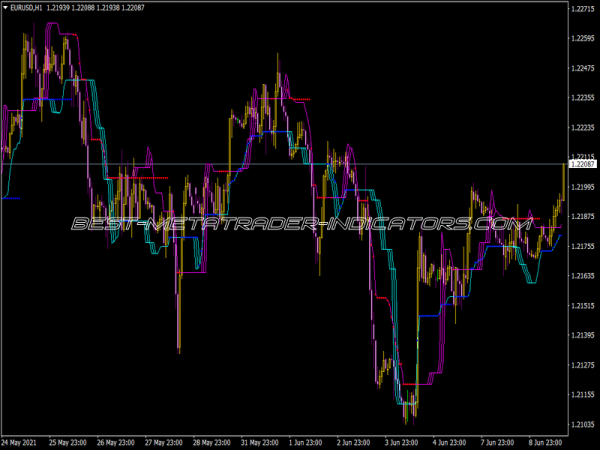600x450 pixels.
Task: Click the 1.22355 price scale label
Action: tap(582, 98)
